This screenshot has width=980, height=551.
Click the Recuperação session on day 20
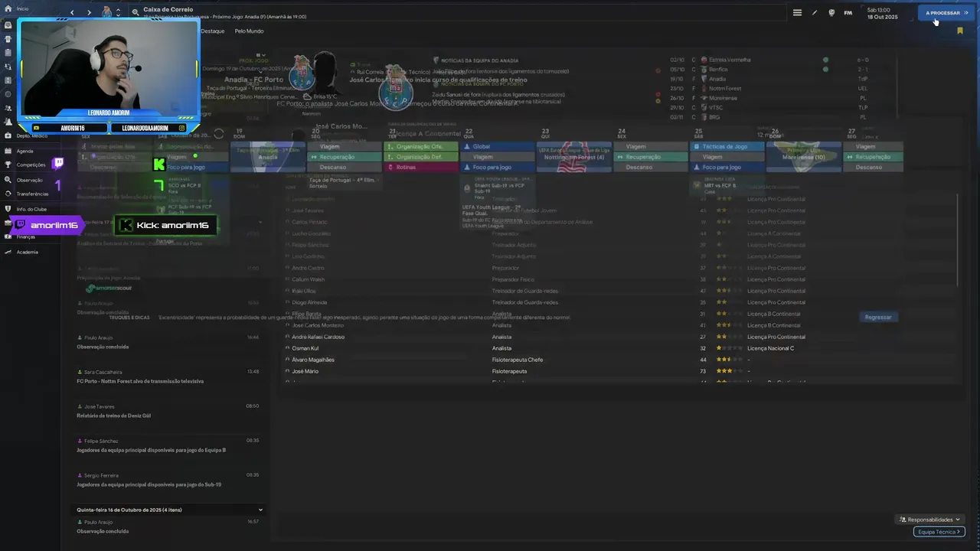(344, 157)
